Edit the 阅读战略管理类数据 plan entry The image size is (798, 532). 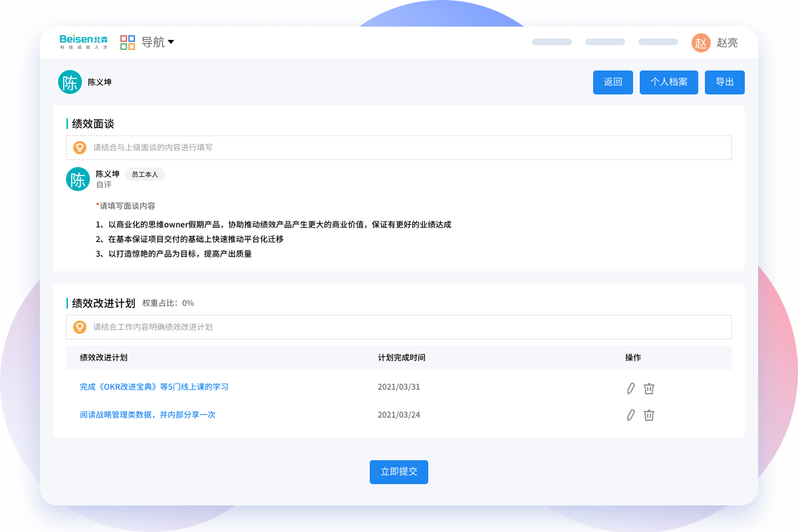pos(630,414)
